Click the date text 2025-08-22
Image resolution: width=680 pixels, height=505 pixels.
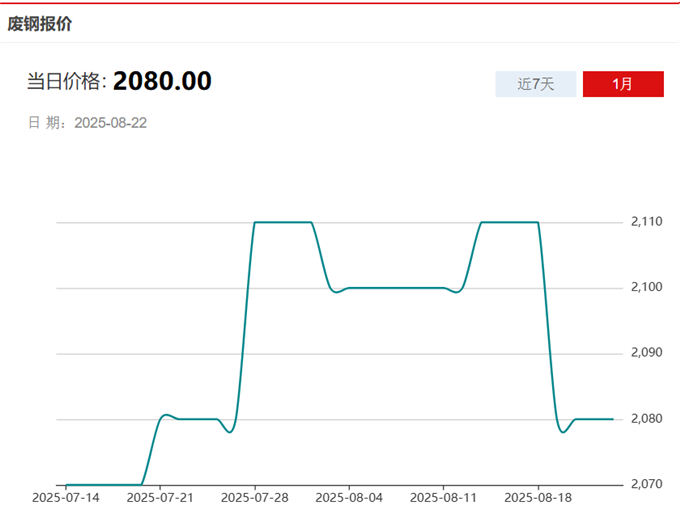[x=111, y=123]
